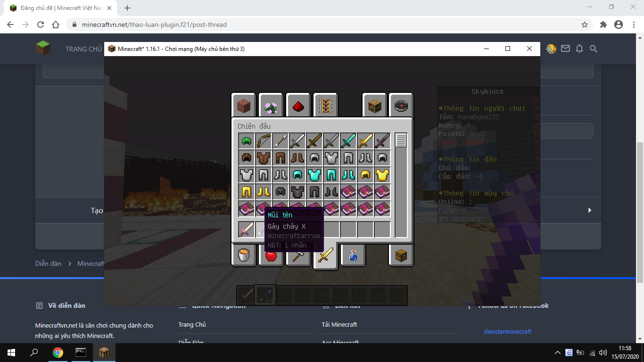The height and width of the screenshot is (362, 644).
Task: Pick the leather boots
Action: pyautogui.click(x=297, y=158)
